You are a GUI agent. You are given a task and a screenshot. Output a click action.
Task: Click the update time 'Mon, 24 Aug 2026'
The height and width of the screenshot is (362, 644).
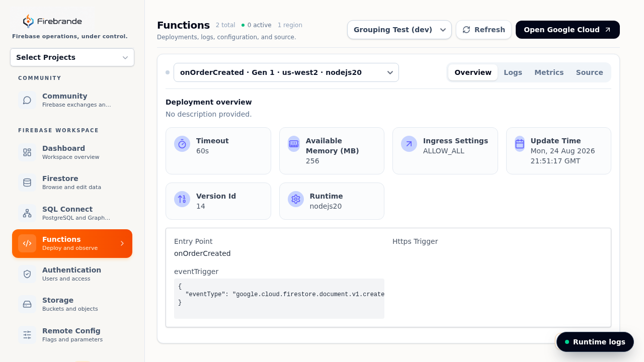562,151
